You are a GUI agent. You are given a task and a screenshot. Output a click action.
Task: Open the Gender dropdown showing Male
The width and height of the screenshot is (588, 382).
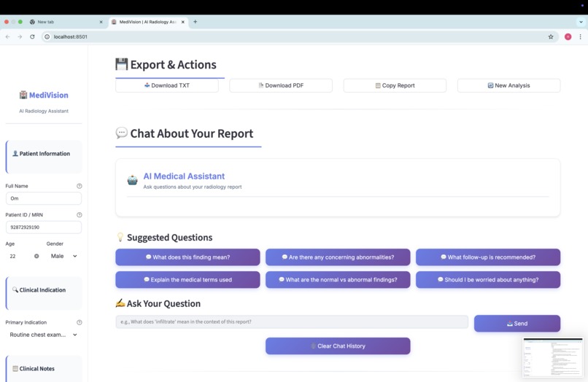(63, 256)
